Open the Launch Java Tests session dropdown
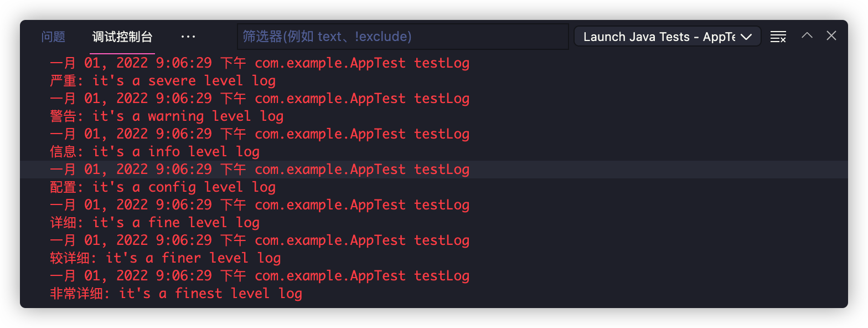Image resolution: width=868 pixels, height=328 pixels. [x=659, y=37]
